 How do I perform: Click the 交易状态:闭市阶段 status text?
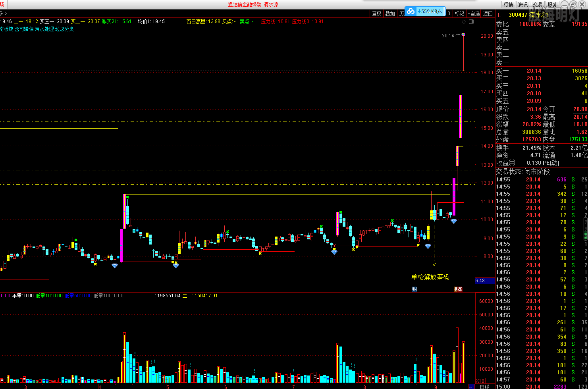point(523,171)
